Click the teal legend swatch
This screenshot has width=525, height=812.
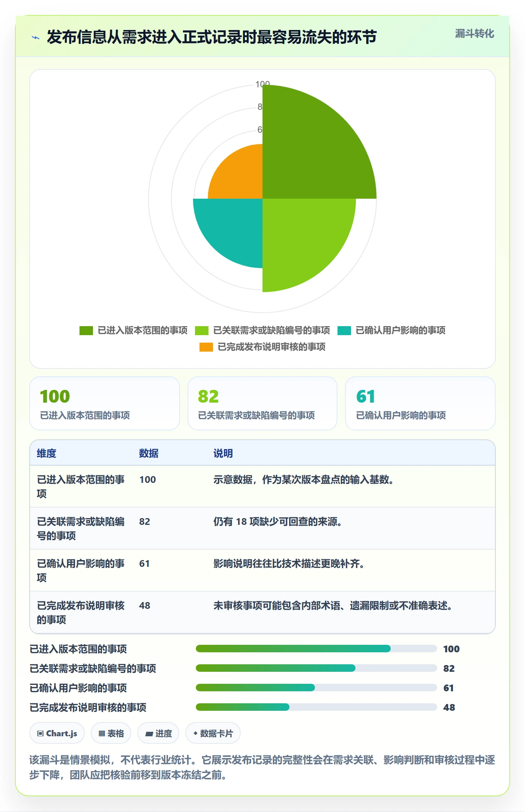tap(344, 331)
